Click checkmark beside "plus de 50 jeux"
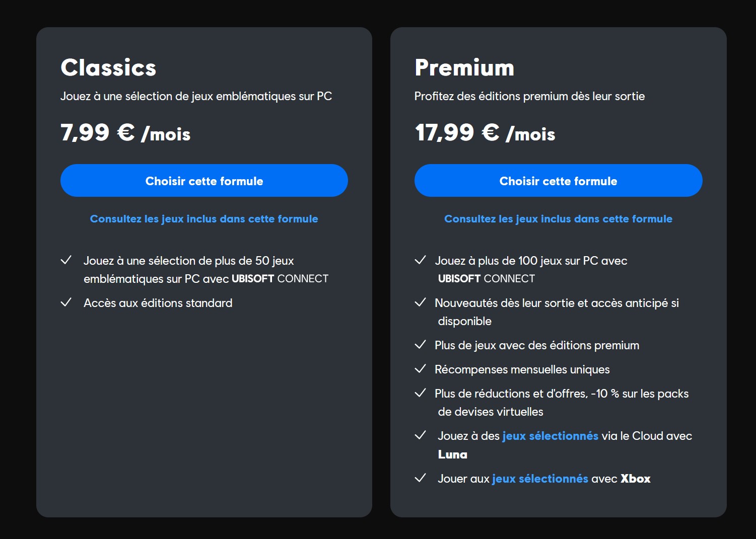The width and height of the screenshot is (756, 539). (x=66, y=260)
